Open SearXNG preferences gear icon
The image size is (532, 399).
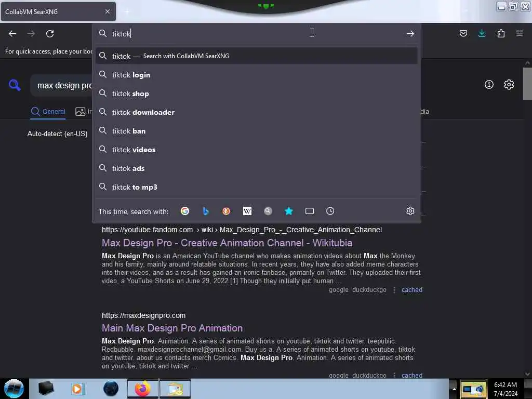tap(509, 85)
